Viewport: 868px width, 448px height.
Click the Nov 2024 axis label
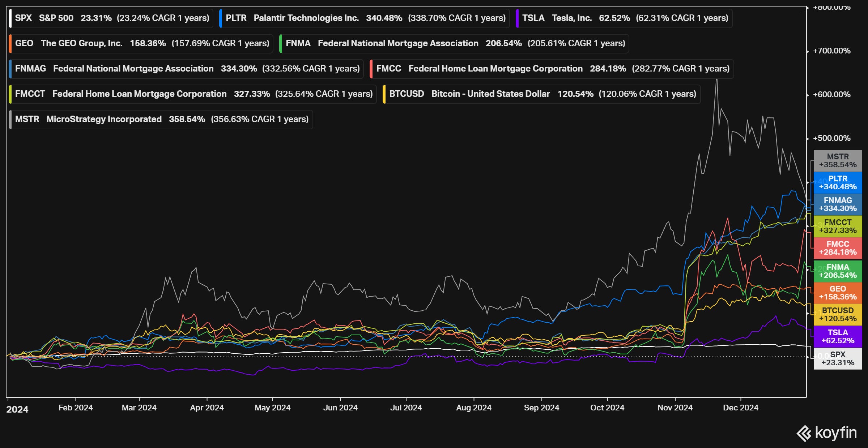click(x=675, y=408)
